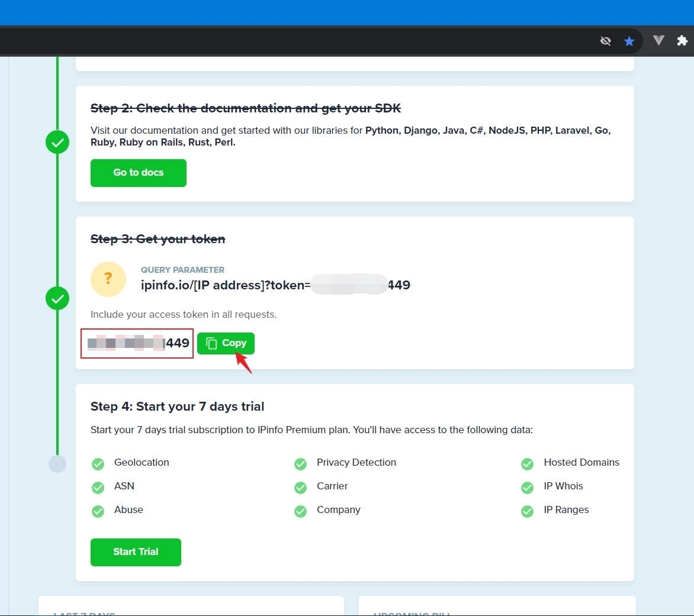Click the yellow question mark icon
The width and height of the screenshot is (694, 616).
tap(108, 279)
